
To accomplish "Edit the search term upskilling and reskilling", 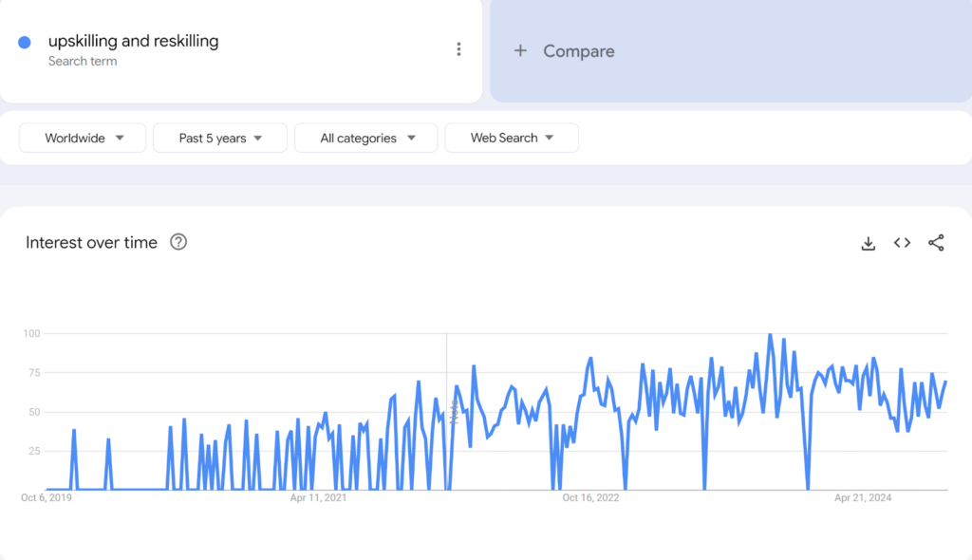I will pos(133,41).
